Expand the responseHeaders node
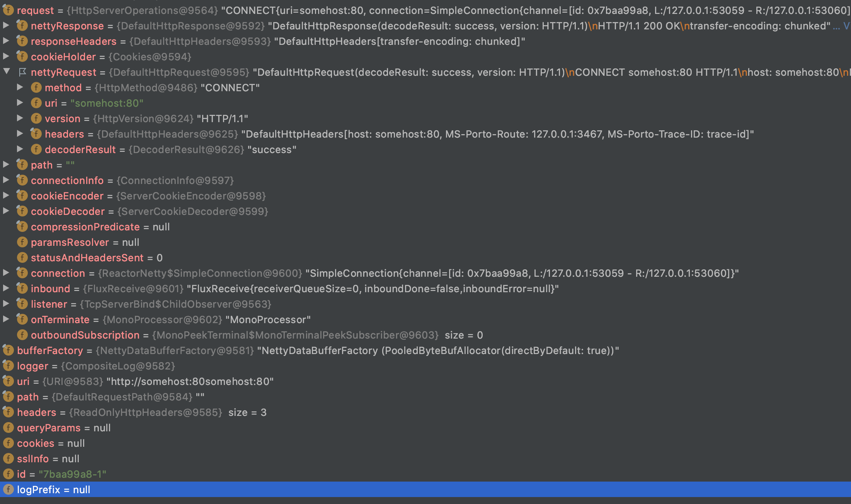This screenshot has width=851, height=504. pos(5,41)
